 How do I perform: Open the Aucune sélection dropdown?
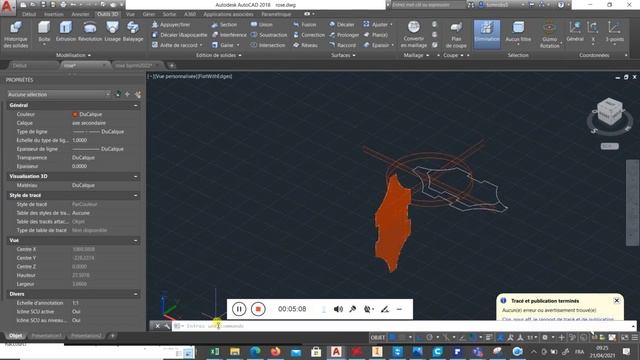(59, 94)
